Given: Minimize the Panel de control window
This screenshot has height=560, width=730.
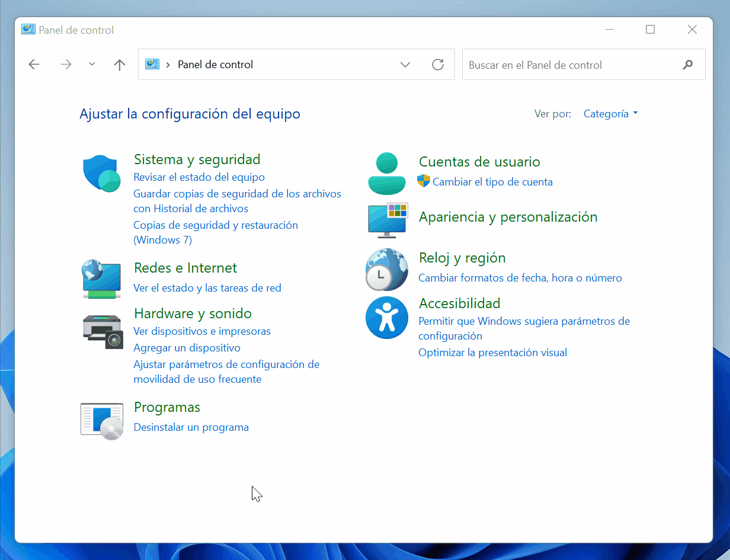Looking at the screenshot, I should (x=609, y=30).
